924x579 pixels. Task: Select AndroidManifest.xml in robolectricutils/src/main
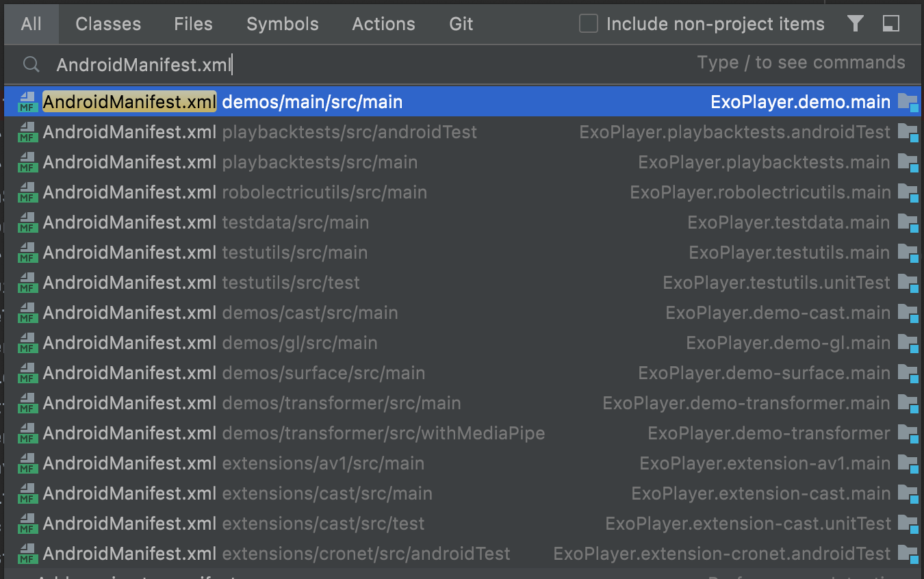click(x=462, y=192)
